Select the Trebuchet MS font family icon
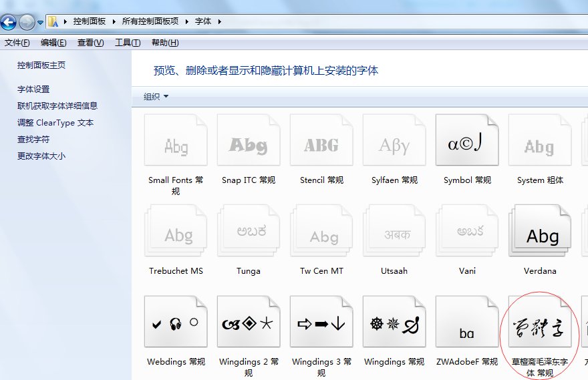 (176, 231)
